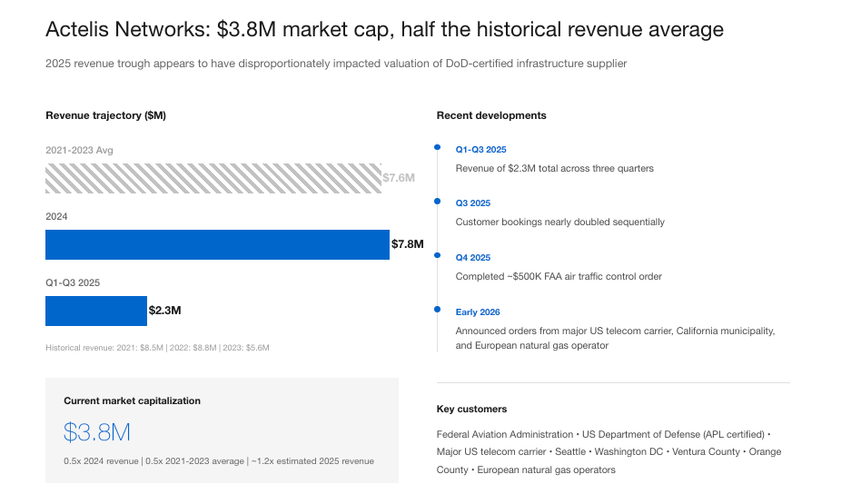The image size is (861, 504).
Task: Click the Current market capitalization heading
Action: [x=132, y=400]
